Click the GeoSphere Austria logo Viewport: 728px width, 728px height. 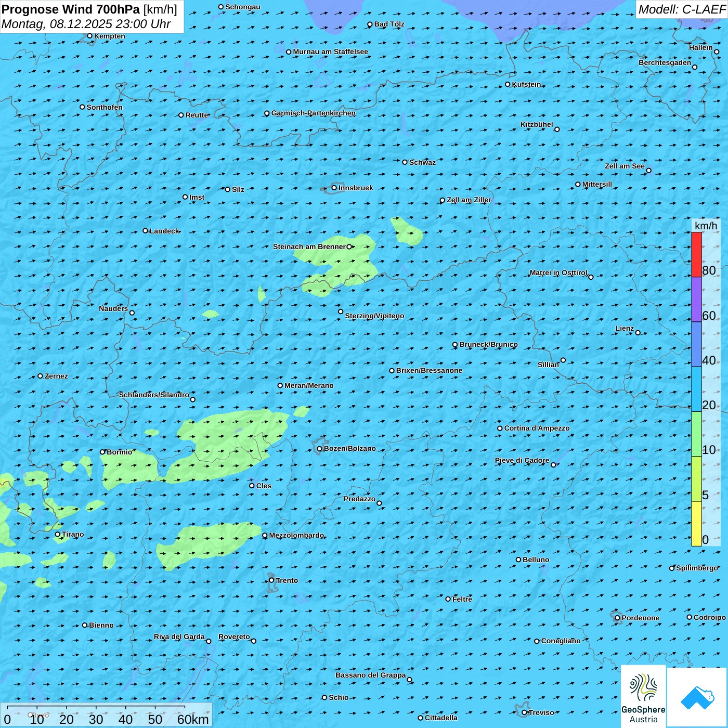(x=643, y=696)
